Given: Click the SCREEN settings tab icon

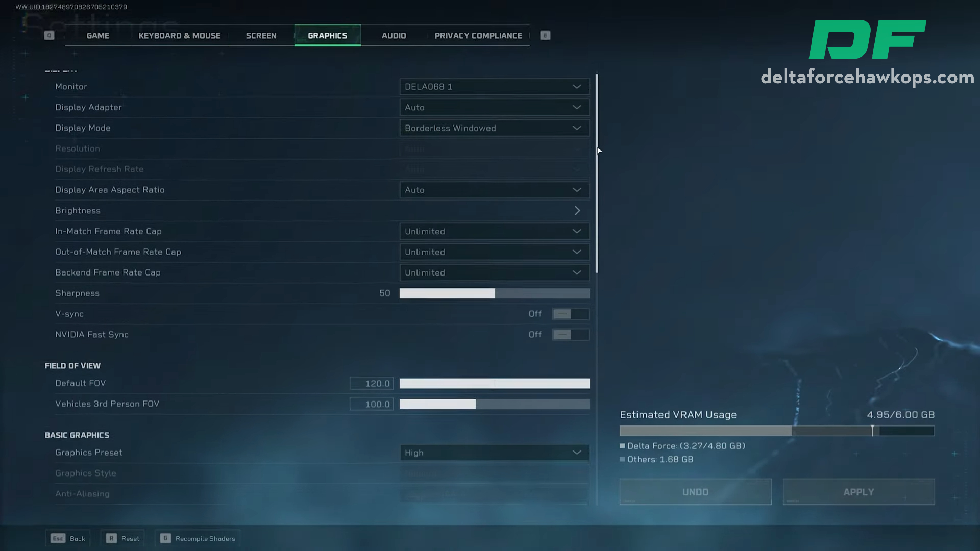Looking at the screenshot, I should 260,35.
